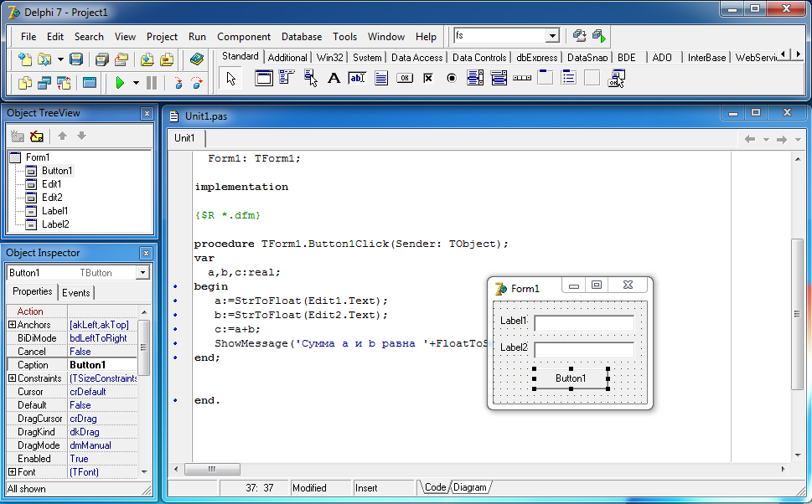Select the MainMenu component in palette

[287, 78]
